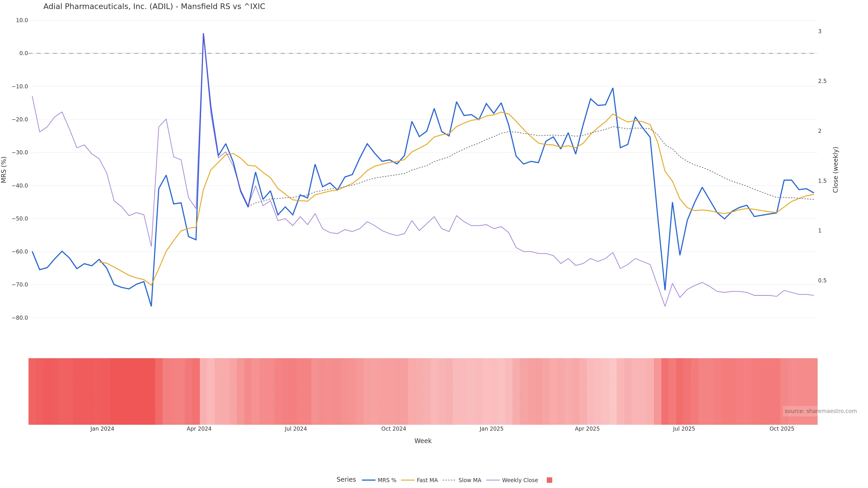This screenshot has height=488, width=868.
Task: Click the −80.0 tick on MRS axis
Action: tap(20, 318)
